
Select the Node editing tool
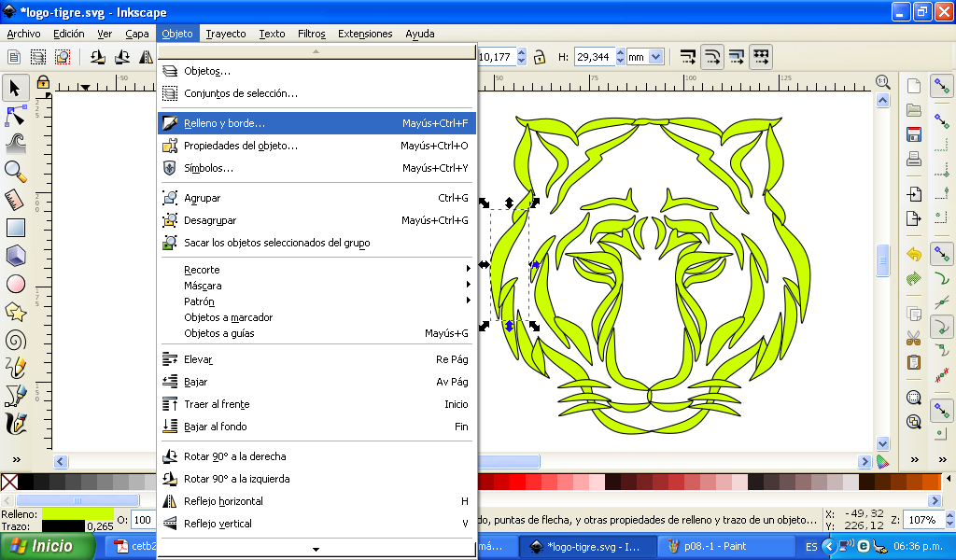(15, 116)
